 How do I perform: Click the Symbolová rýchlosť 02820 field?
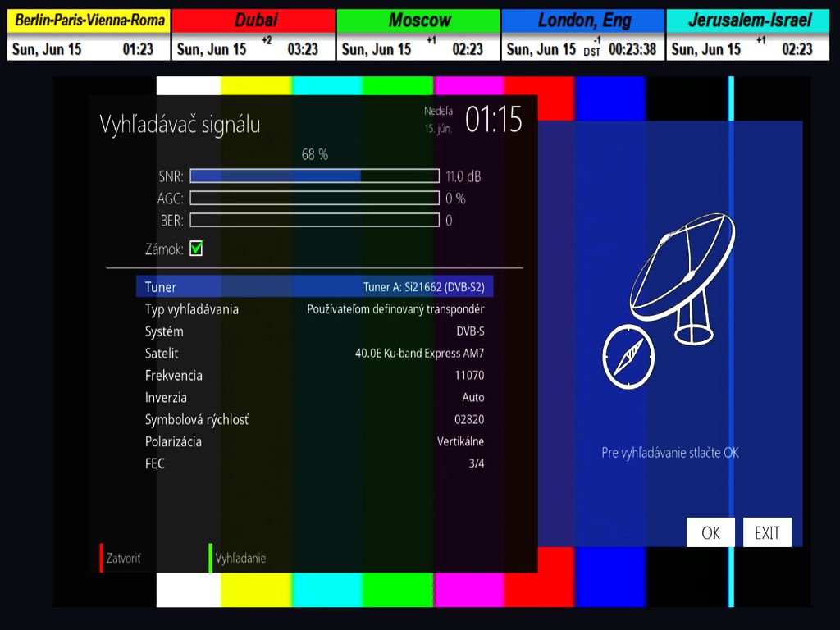click(469, 419)
